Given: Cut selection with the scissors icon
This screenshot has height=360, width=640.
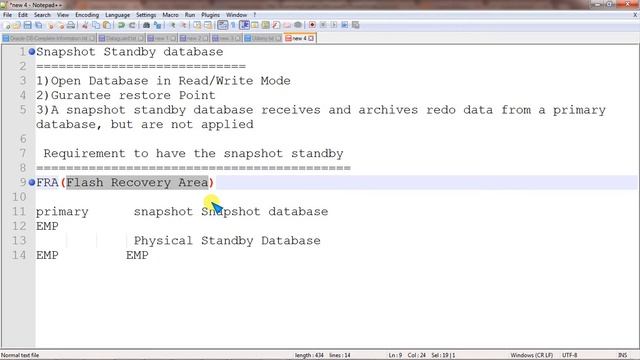Looking at the screenshot, I should pyautogui.click(x=85, y=25).
